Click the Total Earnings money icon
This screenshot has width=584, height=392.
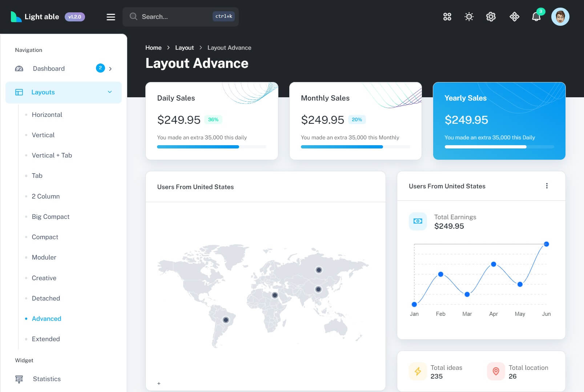[x=418, y=221]
